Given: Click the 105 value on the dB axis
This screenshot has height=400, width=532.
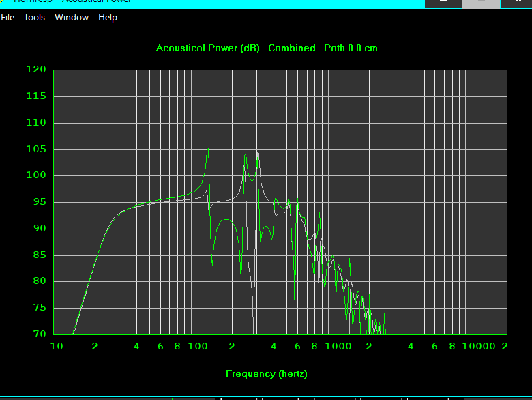Looking at the screenshot, I should pyautogui.click(x=36, y=149).
